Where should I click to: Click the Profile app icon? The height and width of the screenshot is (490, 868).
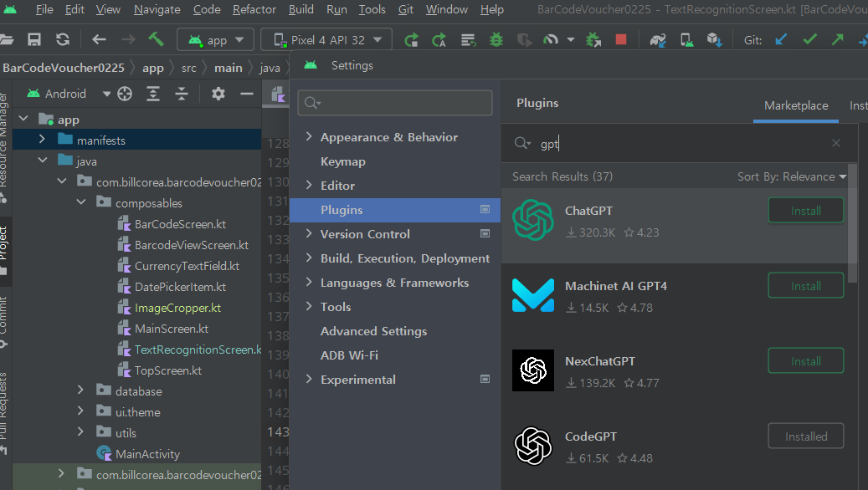pyautogui.click(x=551, y=40)
